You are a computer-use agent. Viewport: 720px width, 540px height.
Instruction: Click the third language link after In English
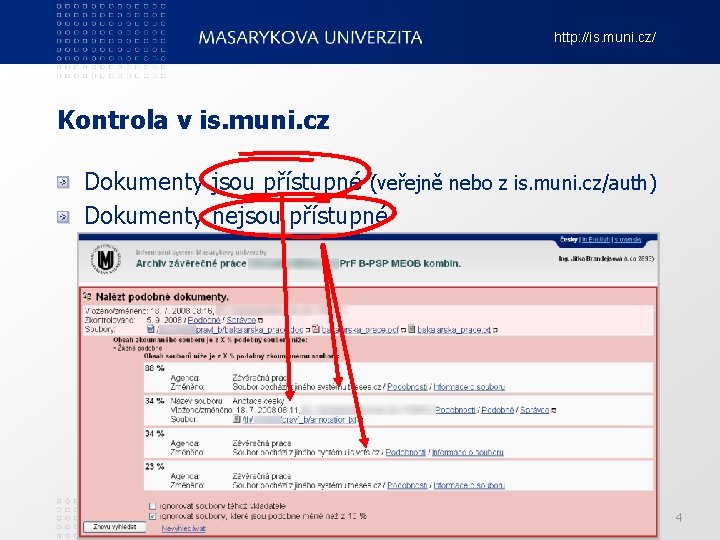628,240
